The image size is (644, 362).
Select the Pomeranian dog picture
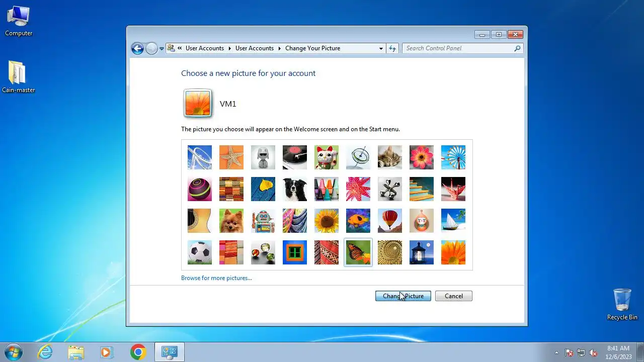(x=231, y=221)
